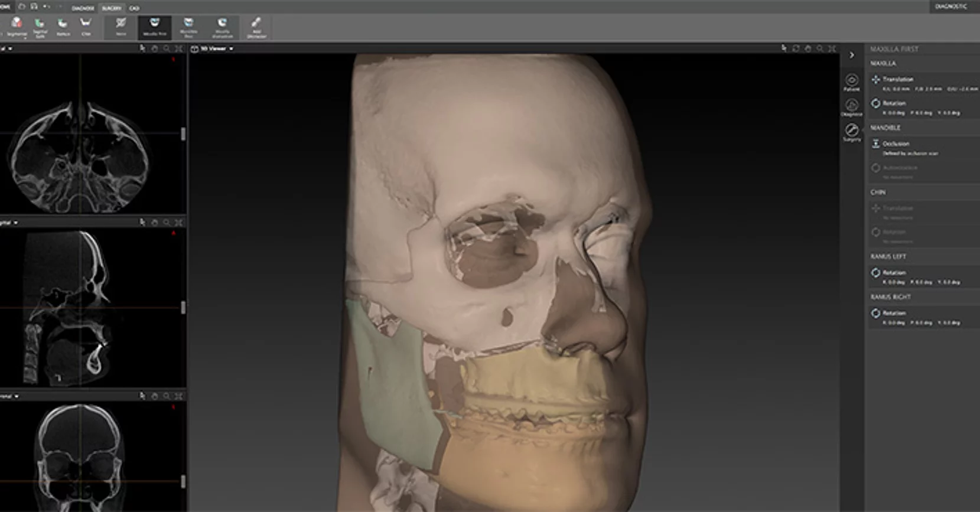Select pointer tool in 3D viewer
The width and height of the screenshot is (980, 512).
784,48
